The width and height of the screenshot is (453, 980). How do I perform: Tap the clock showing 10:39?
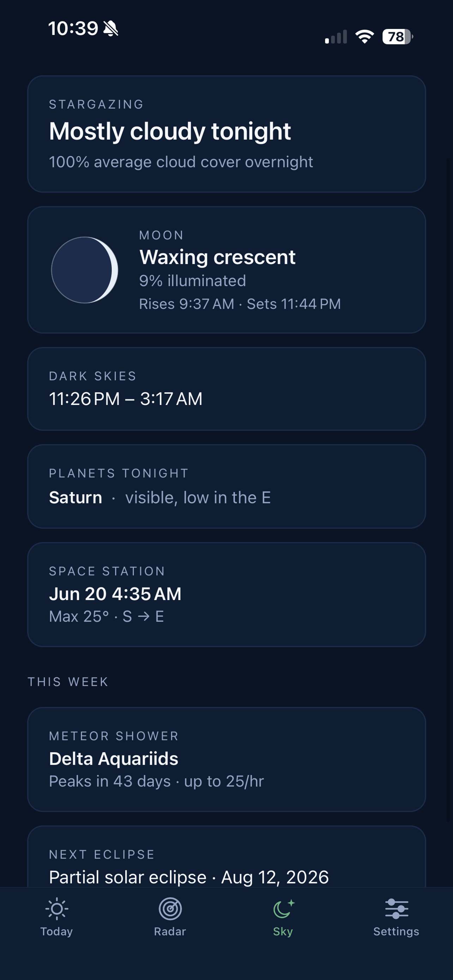(73, 29)
